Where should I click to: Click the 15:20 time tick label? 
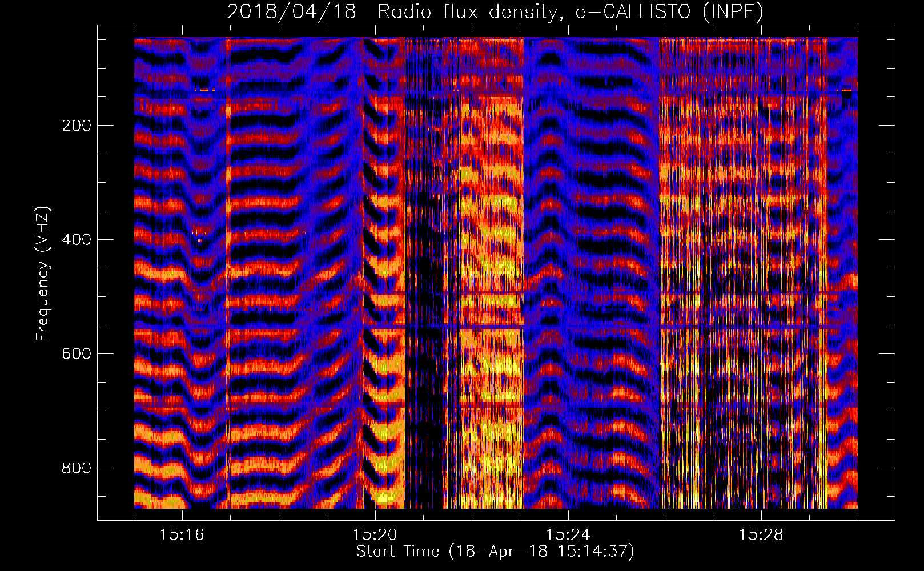click(x=375, y=535)
